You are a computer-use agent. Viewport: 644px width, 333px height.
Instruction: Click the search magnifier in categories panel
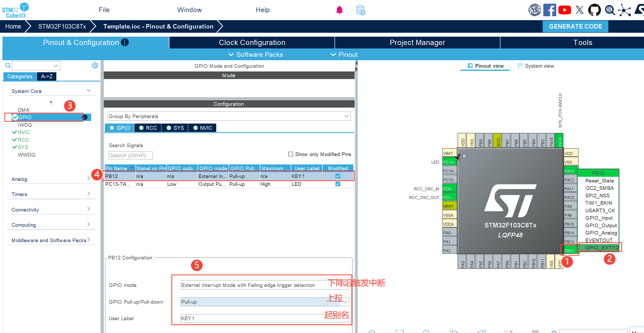8,65
